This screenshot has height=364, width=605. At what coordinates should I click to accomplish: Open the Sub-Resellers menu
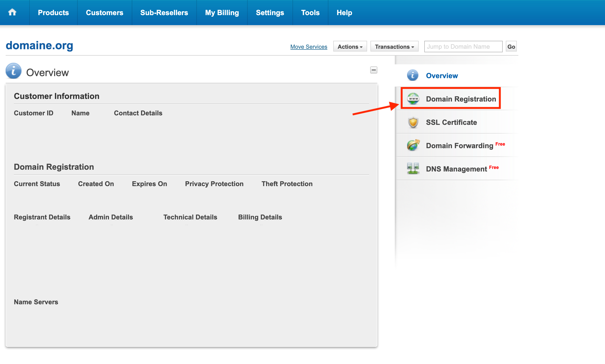pos(164,13)
